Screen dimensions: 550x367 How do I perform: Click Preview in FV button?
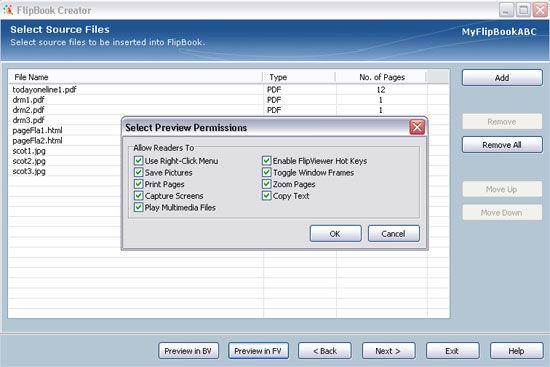(x=258, y=351)
